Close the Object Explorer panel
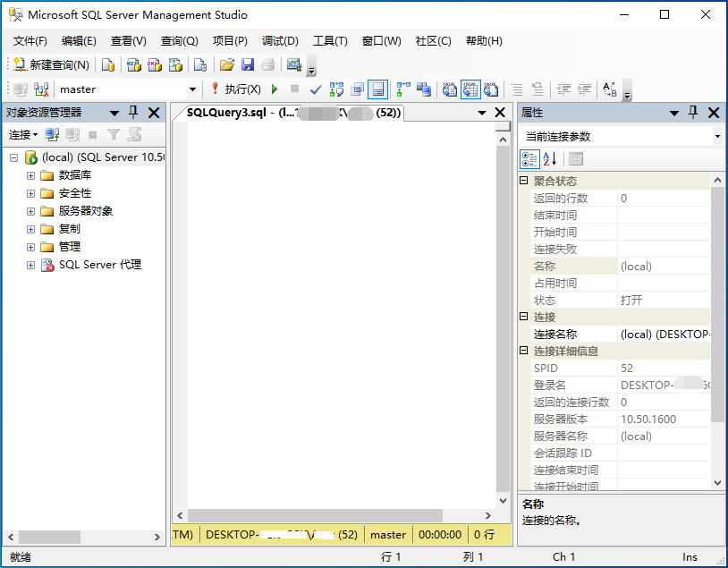The height and width of the screenshot is (568, 728). tap(154, 113)
